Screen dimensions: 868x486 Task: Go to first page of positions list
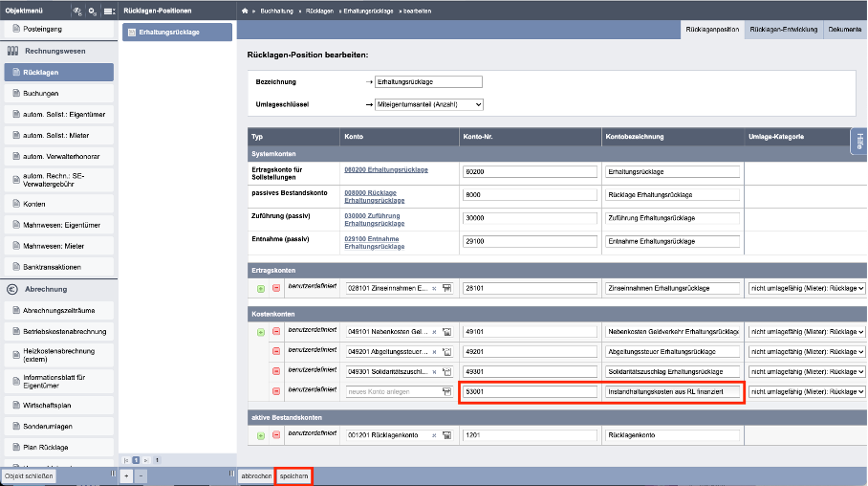coord(126,460)
